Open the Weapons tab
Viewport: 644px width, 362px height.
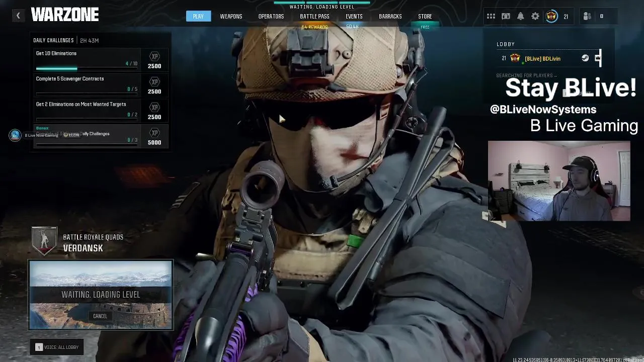tap(231, 16)
